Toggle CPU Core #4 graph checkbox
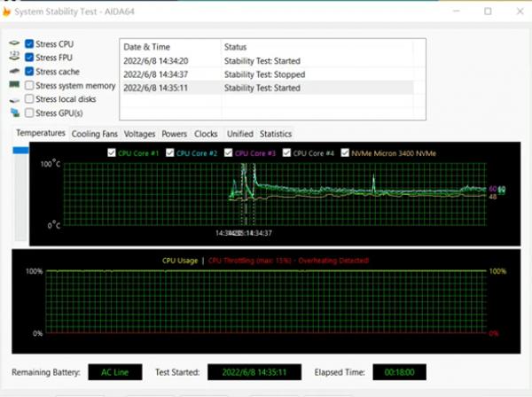 click(x=286, y=153)
